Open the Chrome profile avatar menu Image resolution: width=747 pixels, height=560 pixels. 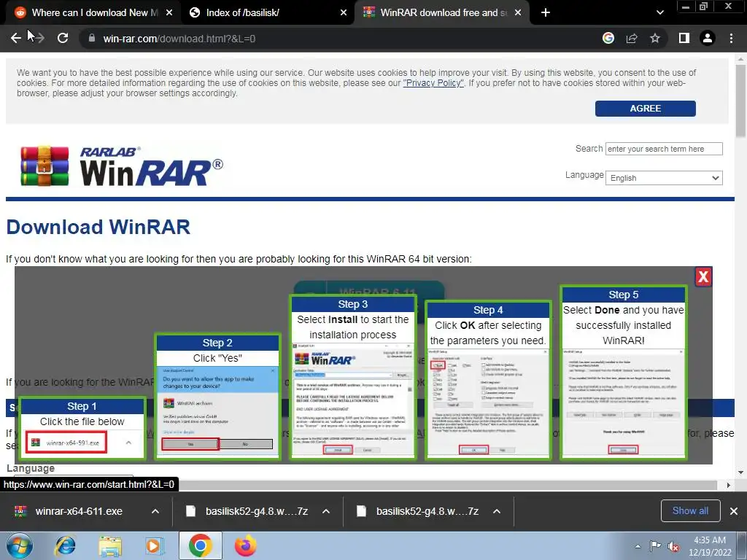pos(708,38)
